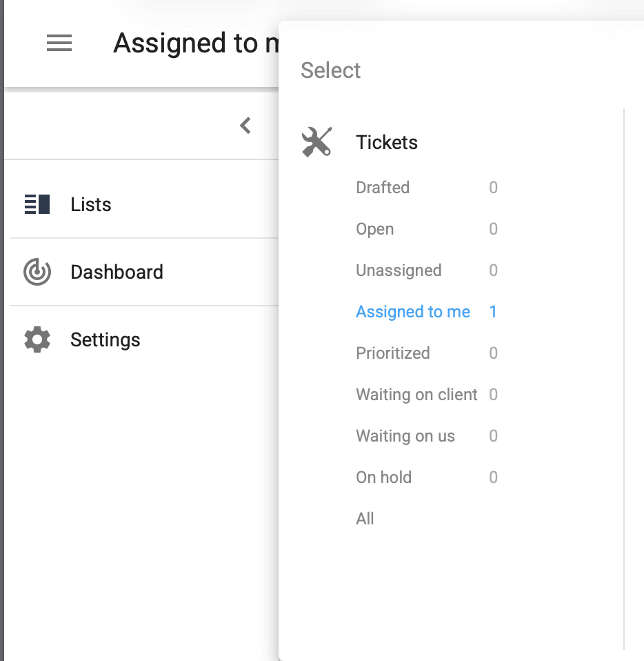Open the hamburger navigation menu
644x661 pixels.
[x=59, y=43]
